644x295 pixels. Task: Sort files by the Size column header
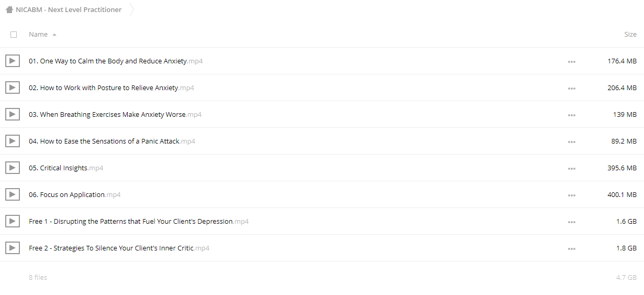tap(630, 35)
